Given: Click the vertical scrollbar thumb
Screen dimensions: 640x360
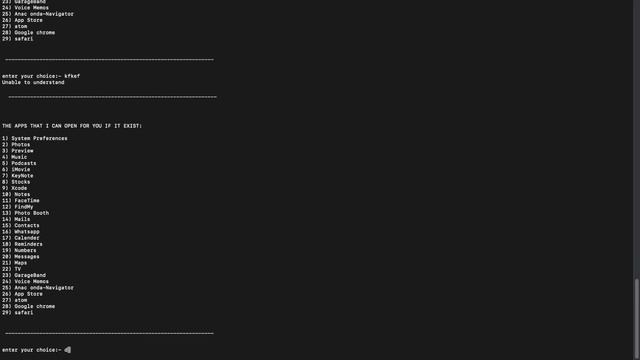Looking at the screenshot, I should 637,317.
